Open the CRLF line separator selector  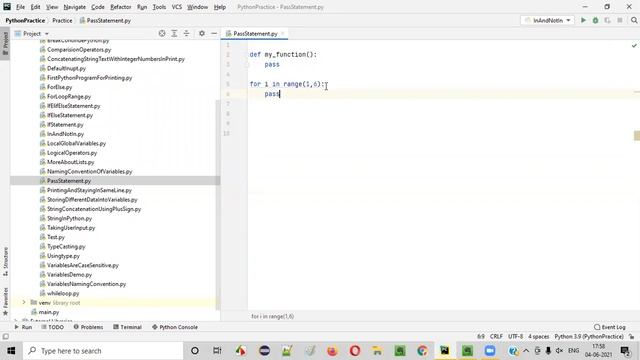tap(496, 337)
